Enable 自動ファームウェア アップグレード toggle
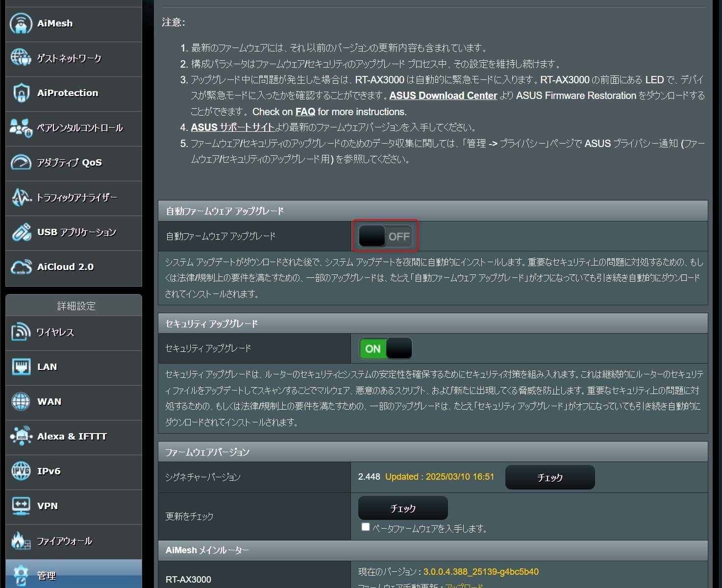The width and height of the screenshot is (722, 588). click(x=385, y=237)
